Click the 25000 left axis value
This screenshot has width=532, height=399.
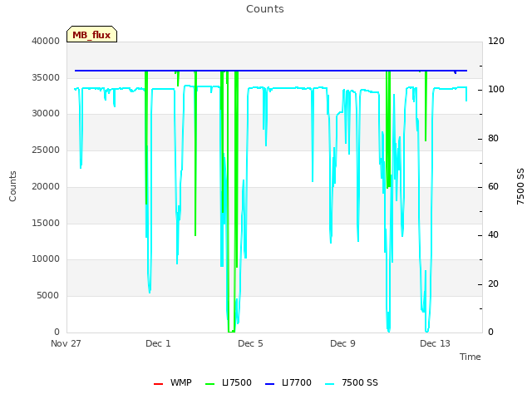[46, 150]
